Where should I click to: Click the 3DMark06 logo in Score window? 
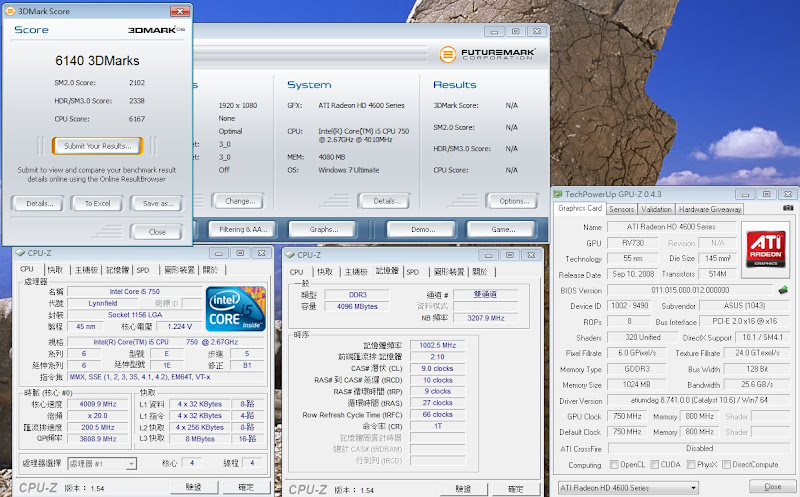coord(156,30)
